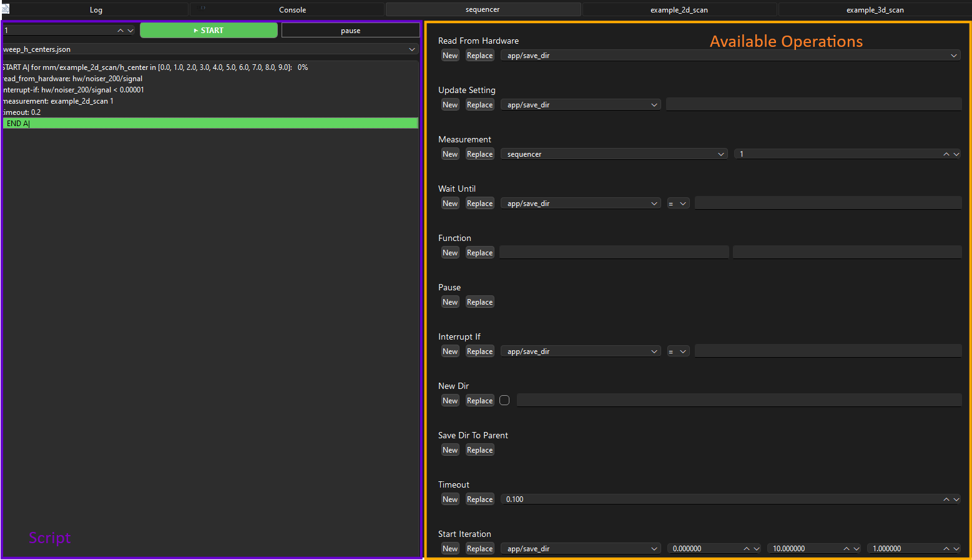Select the END A line in script
The height and width of the screenshot is (560, 972).
(x=210, y=124)
